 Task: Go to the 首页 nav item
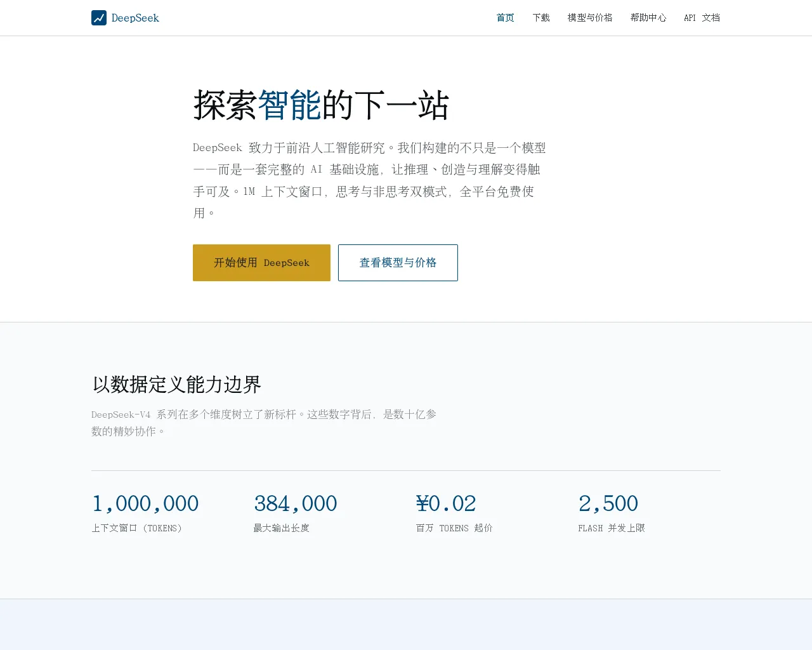click(506, 18)
